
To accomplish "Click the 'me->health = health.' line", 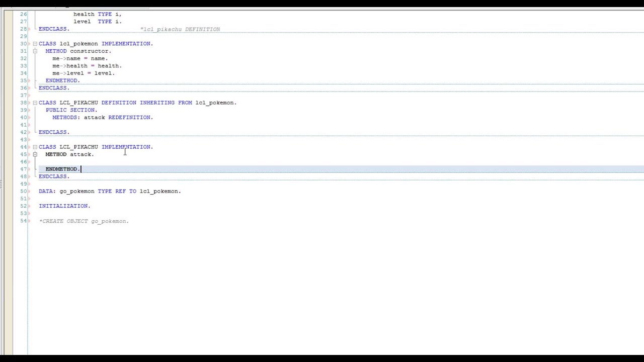I will 87,66.
